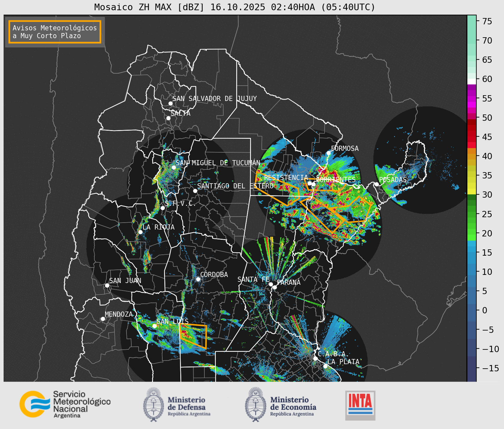Click the San Miguel de Tucumán marker

pos(174,167)
